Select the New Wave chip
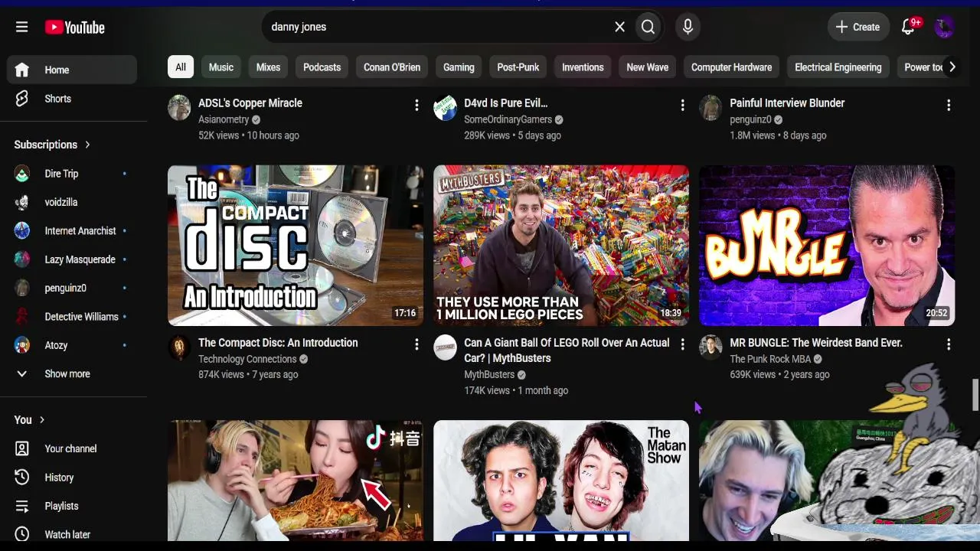Viewport: 980px width, 551px height. point(648,67)
